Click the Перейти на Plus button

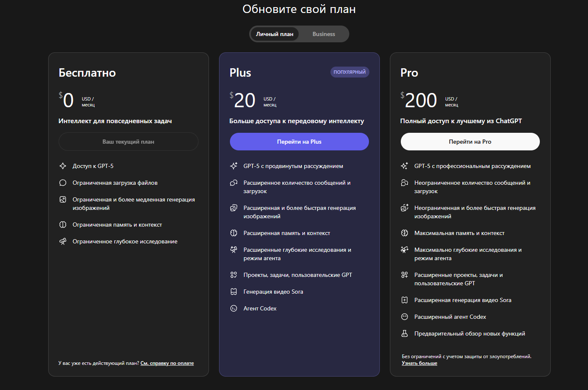(299, 142)
